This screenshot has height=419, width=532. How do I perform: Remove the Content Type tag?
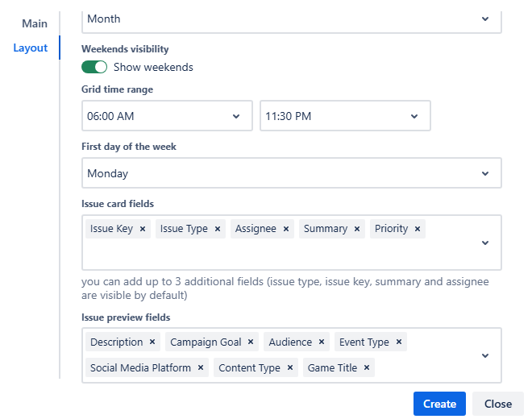(290, 368)
